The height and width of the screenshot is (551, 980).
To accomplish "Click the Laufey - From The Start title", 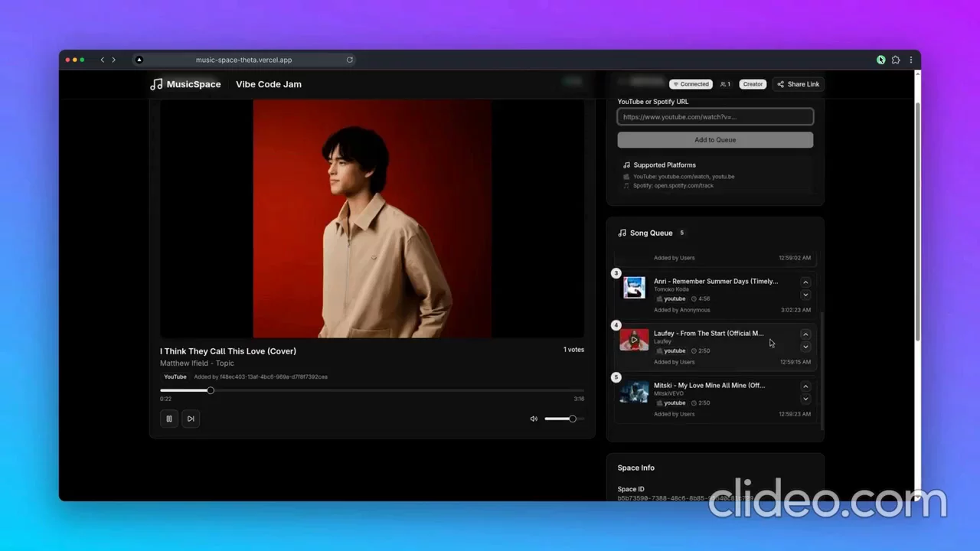I will [708, 333].
